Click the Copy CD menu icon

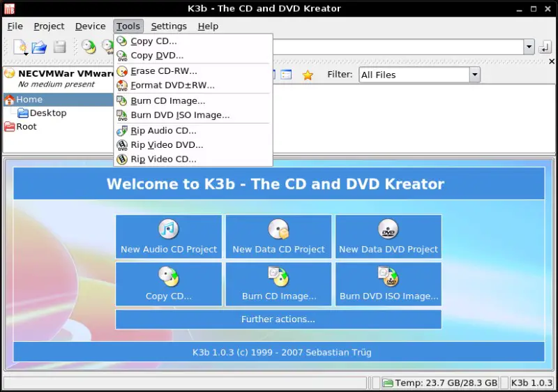click(122, 41)
